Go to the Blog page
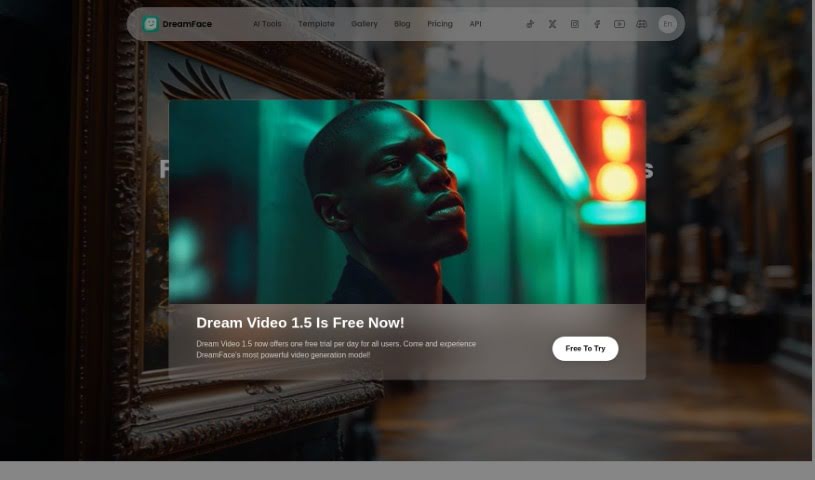The height and width of the screenshot is (480, 815). tap(402, 24)
